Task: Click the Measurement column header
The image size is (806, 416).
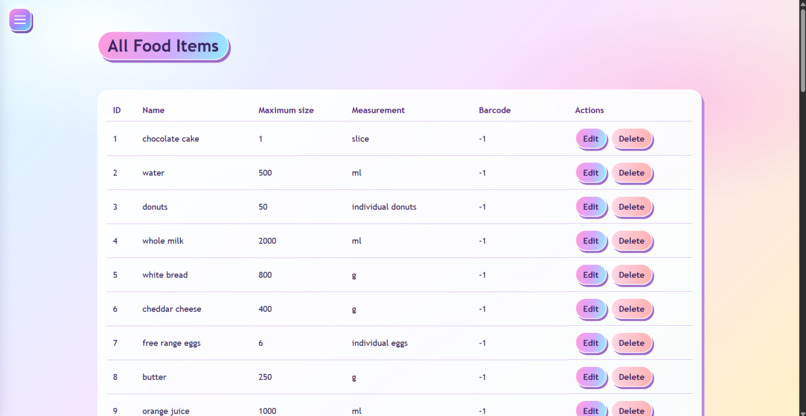Action: coord(378,110)
